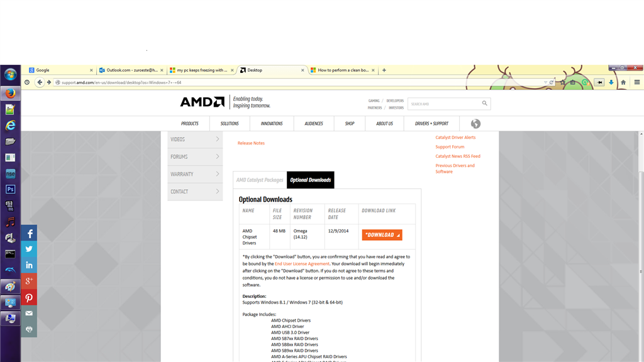Open the Innovations navigation menu
Image resolution: width=644 pixels, height=362 pixels.
pyautogui.click(x=272, y=124)
